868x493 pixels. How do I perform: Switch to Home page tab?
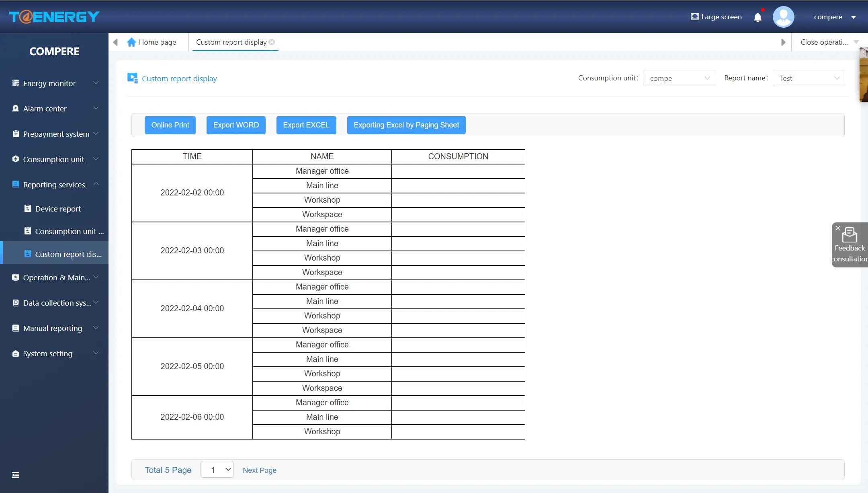point(151,42)
